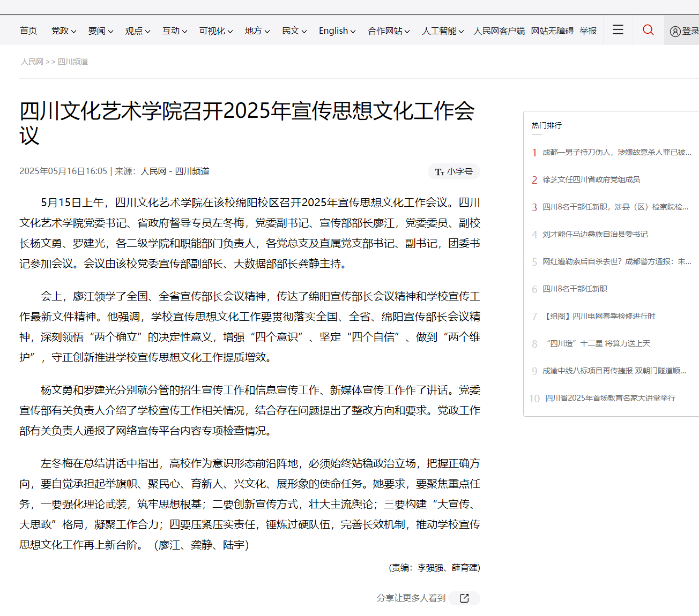Click the 四川频道 breadcrumb link
This screenshot has height=616, width=699.
[73, 62]
